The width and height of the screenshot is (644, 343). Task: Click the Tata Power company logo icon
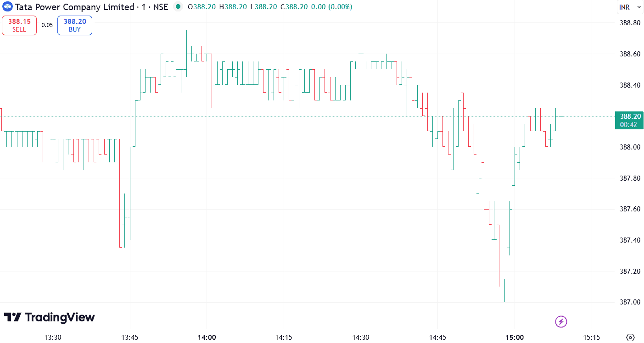pos(8,7)
